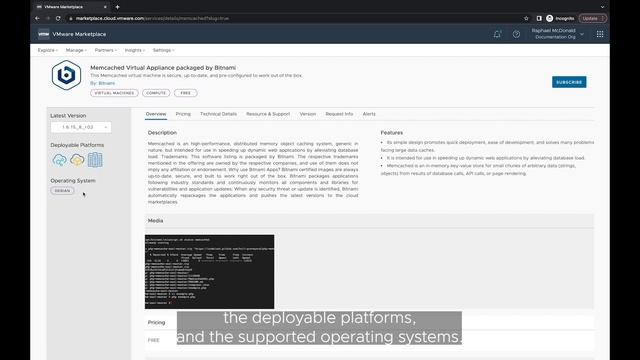The width and height of the screenshot is (640, 360).
Task: Click the Description heading
Action: (162, 133)
